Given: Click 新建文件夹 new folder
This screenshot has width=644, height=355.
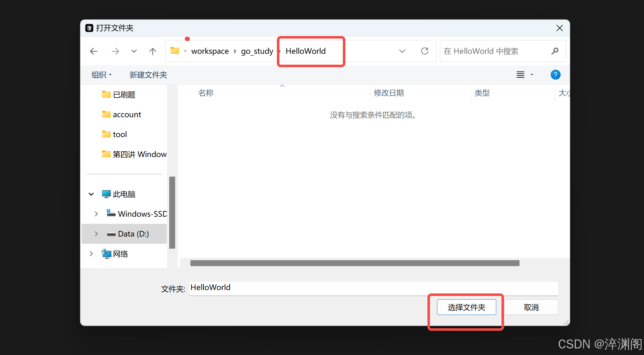Looking at the screenshot, I should pyautogui.click(x=148, y=75).
